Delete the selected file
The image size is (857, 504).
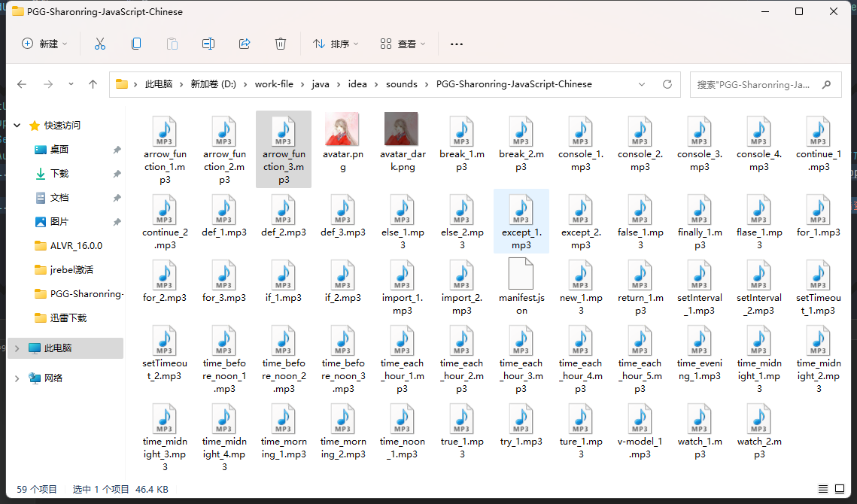[281, 44]
